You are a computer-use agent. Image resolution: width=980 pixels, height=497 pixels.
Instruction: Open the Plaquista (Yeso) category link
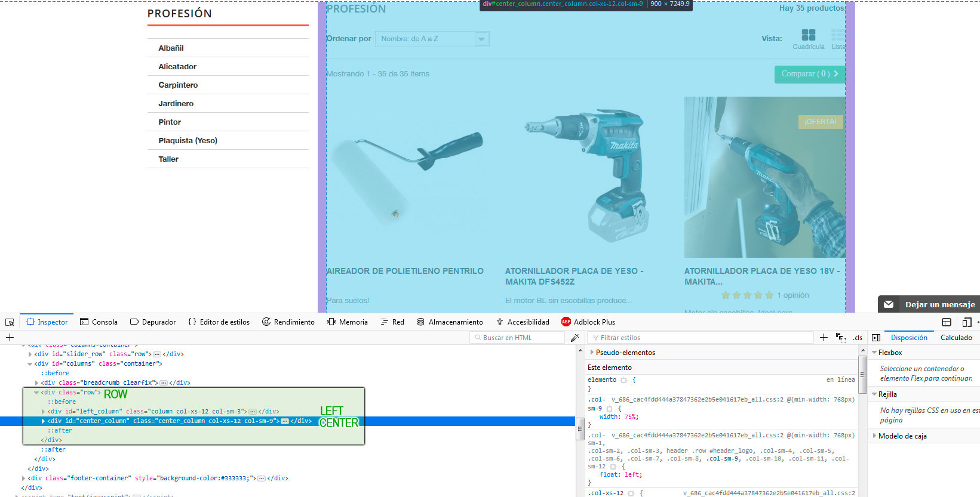[188, 141]
